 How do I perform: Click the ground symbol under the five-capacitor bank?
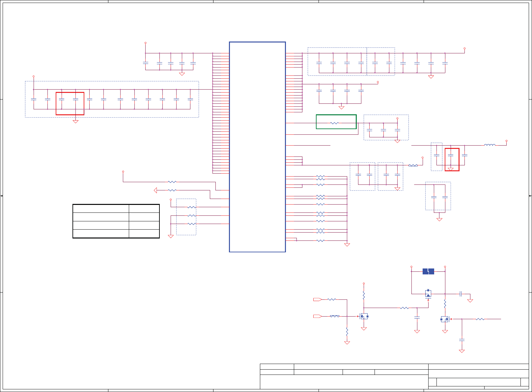pos(182,74)
